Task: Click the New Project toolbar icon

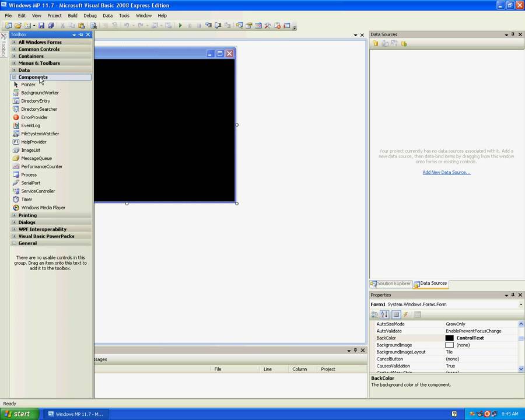Action: (8, 26)
